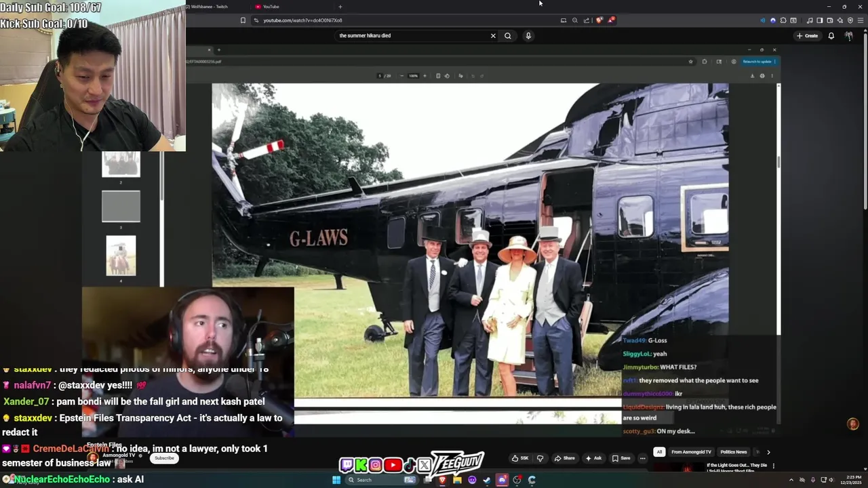The image size is (868, 488).
Task: Open taskbar clock showing 2:23 PM
Action: (x=850, y=480)
